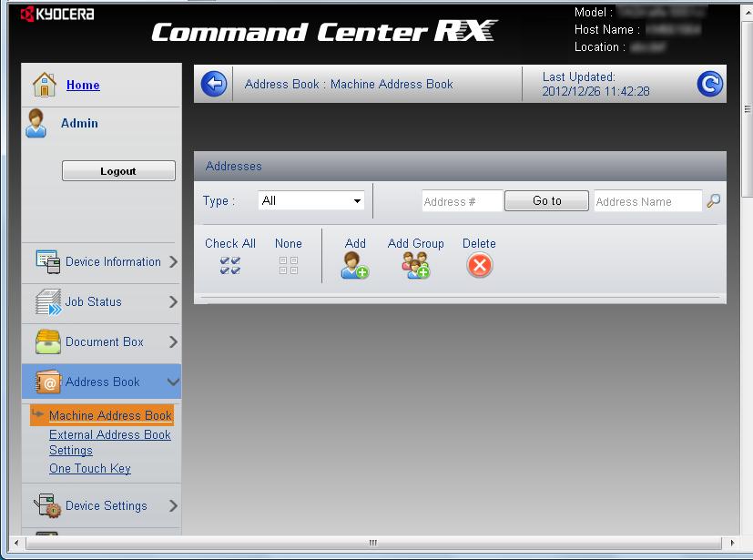This screenshot has height=560, width=753.
Task: Open External Address Book Settings link
Action: (x=110, y=443)
